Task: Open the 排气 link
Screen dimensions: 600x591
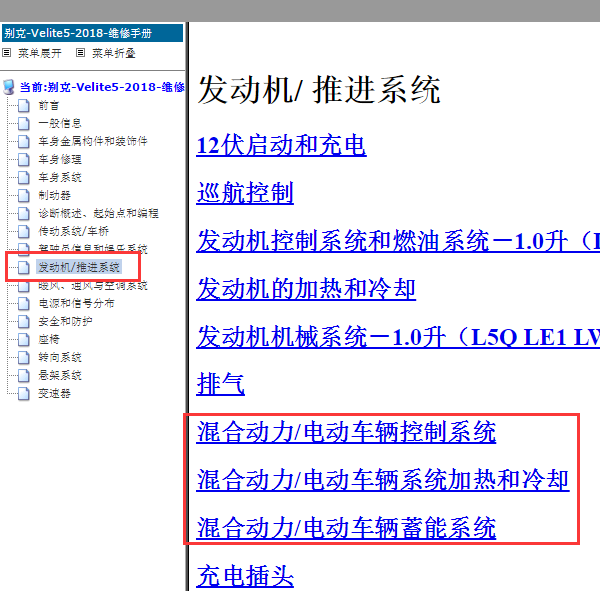Action: 220,384
